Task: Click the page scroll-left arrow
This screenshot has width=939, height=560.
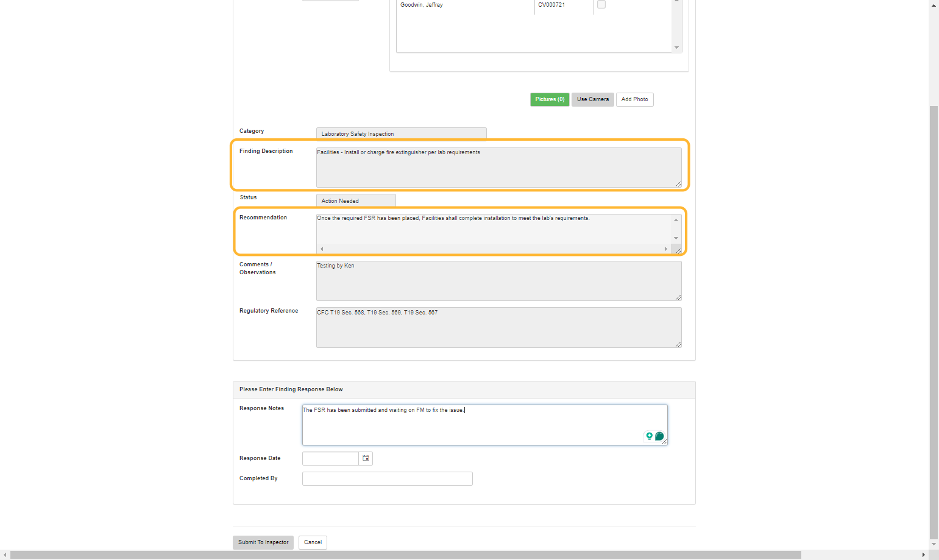Action: pos(5,555)
